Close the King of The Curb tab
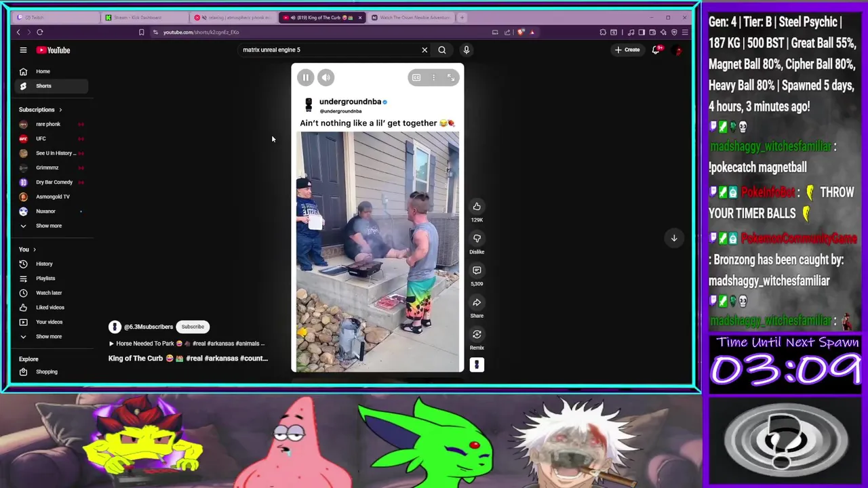The image size is (868, 488). (360, 18)
